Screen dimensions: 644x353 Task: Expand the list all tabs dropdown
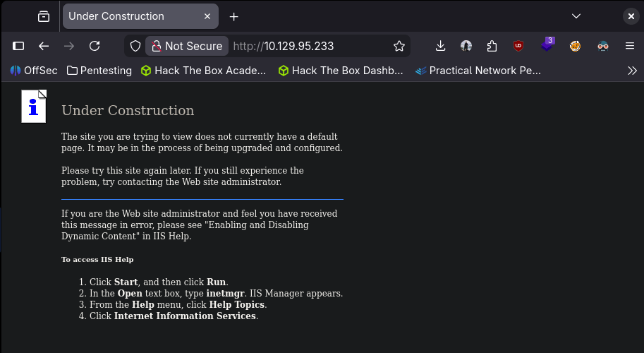[576, 16]
